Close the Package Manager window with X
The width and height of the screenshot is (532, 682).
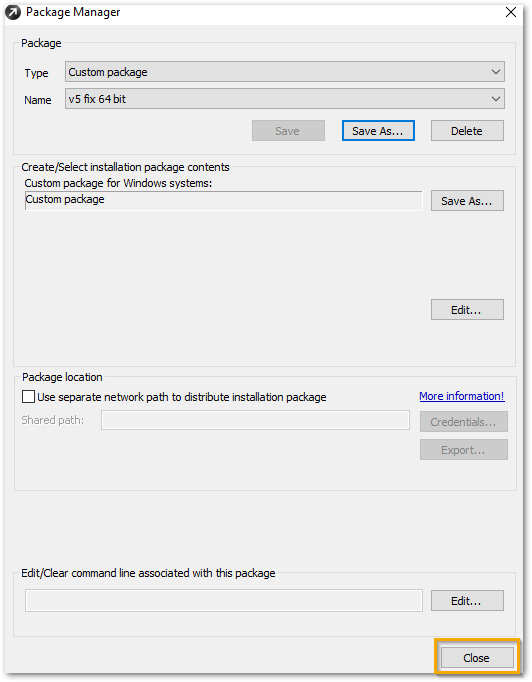tap(511, 12)
